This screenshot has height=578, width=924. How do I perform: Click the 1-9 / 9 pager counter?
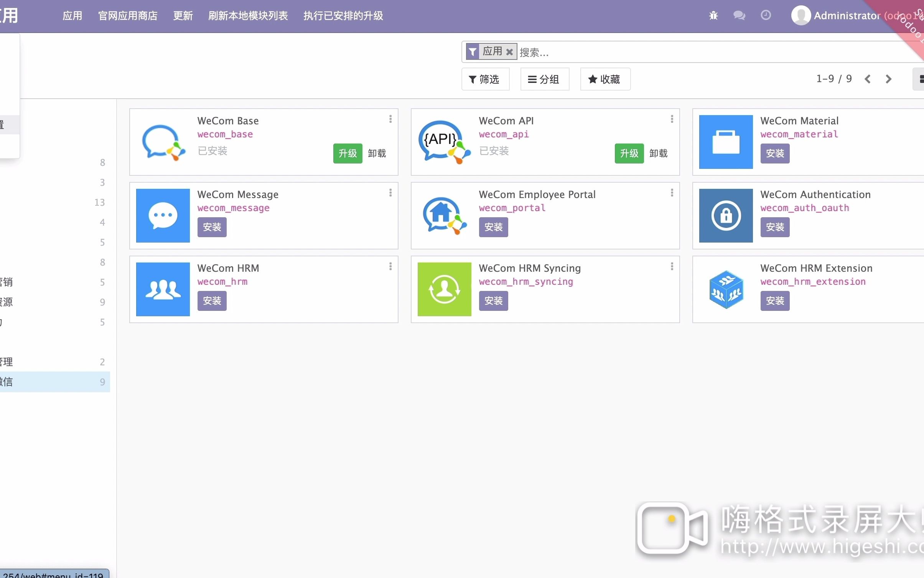834,79
